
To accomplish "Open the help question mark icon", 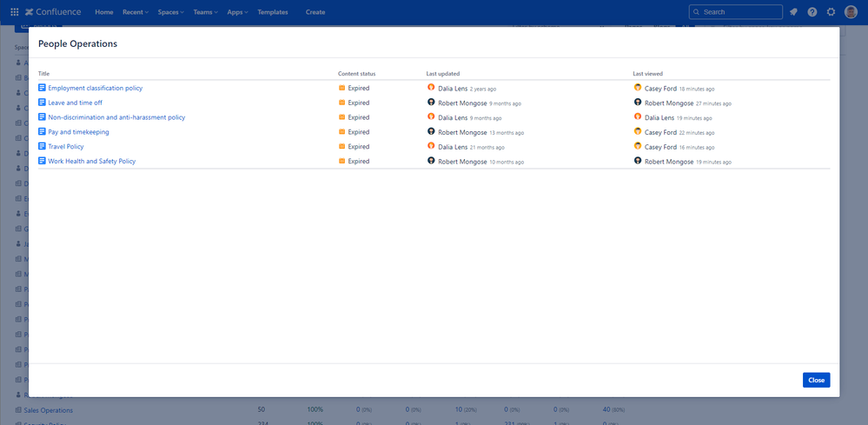I will pyautogui.click(x=812, y=12).
